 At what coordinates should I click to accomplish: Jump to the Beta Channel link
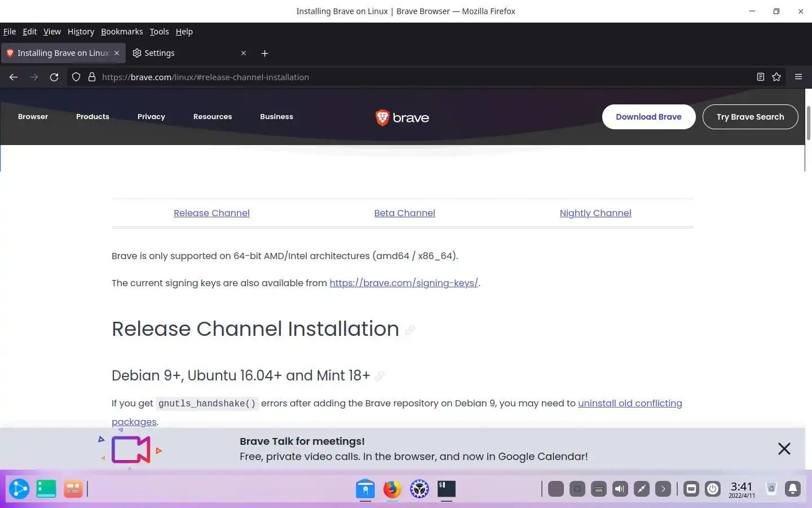404,213
